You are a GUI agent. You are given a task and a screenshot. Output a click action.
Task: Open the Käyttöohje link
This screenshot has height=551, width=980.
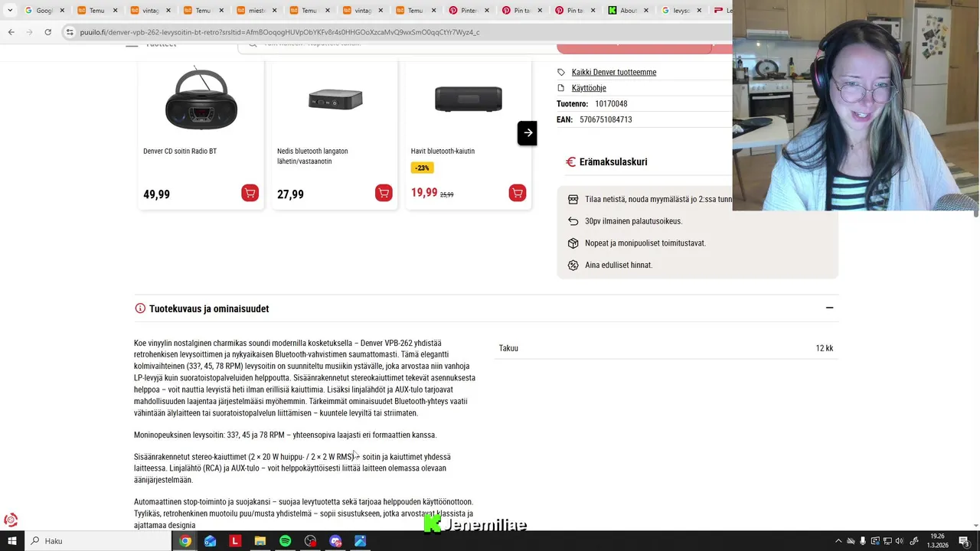coord(589,88)
